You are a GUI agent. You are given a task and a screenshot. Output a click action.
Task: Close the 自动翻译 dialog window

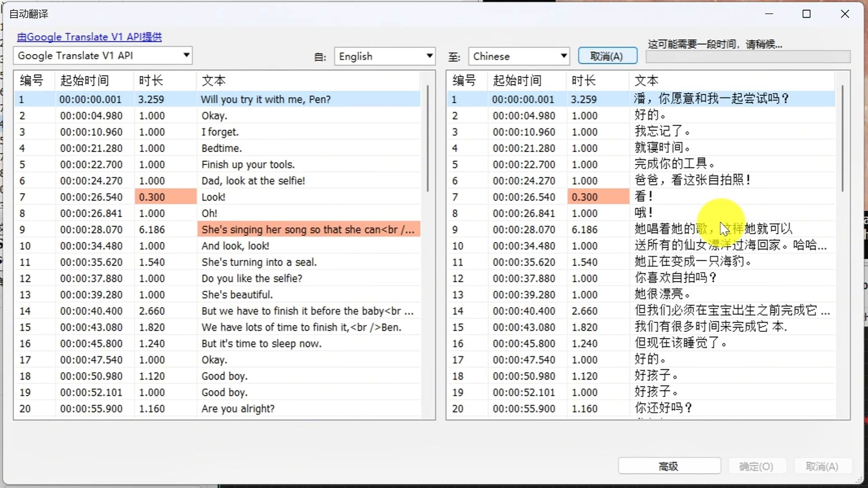point(844,14)
